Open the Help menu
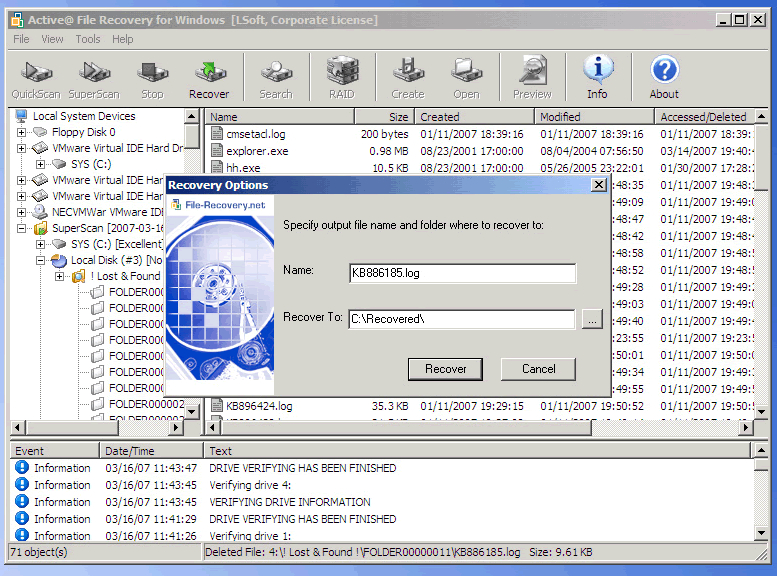Viewport: 777px width, 576px height. tap(122, 39)
